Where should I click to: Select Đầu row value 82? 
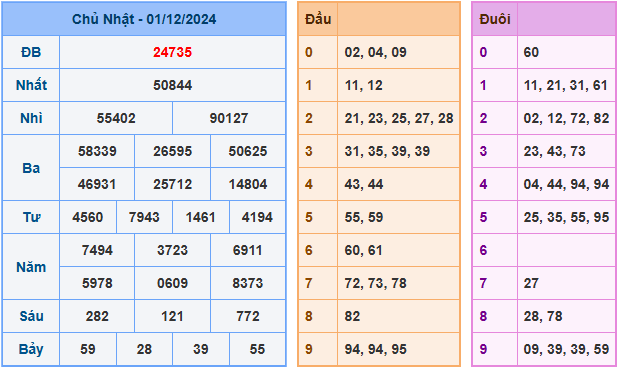pyautogui.click(x=352, y=317)
